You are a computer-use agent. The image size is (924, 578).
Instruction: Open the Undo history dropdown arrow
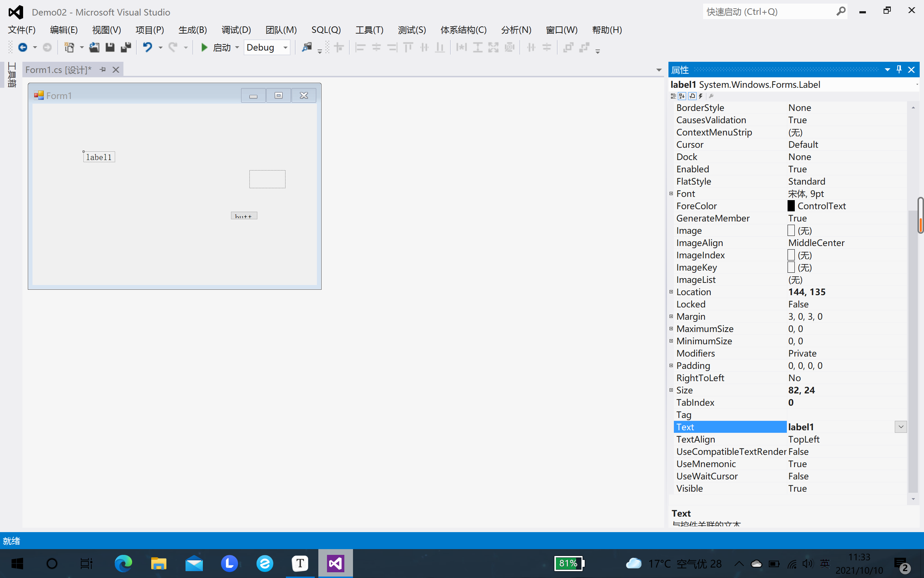click(160, 47)
